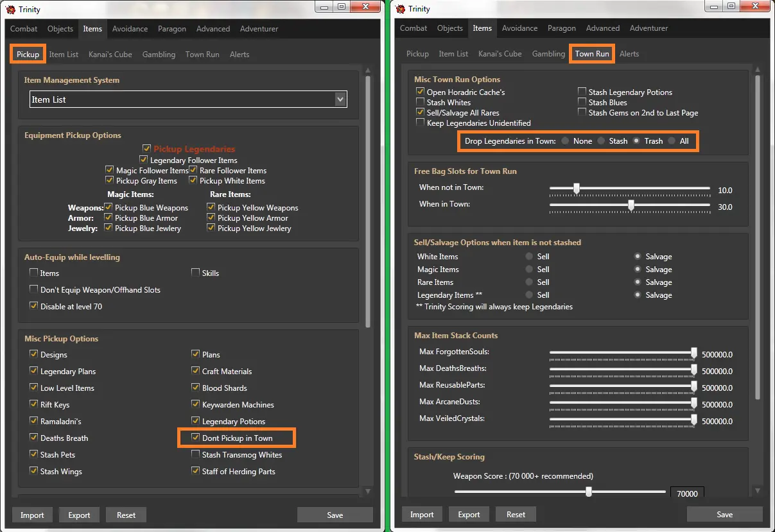Click scroll-up arrow in right window scrollbar
Viewport: 775px width, 532px height.
pyautogui.click(x=758, y=69)
